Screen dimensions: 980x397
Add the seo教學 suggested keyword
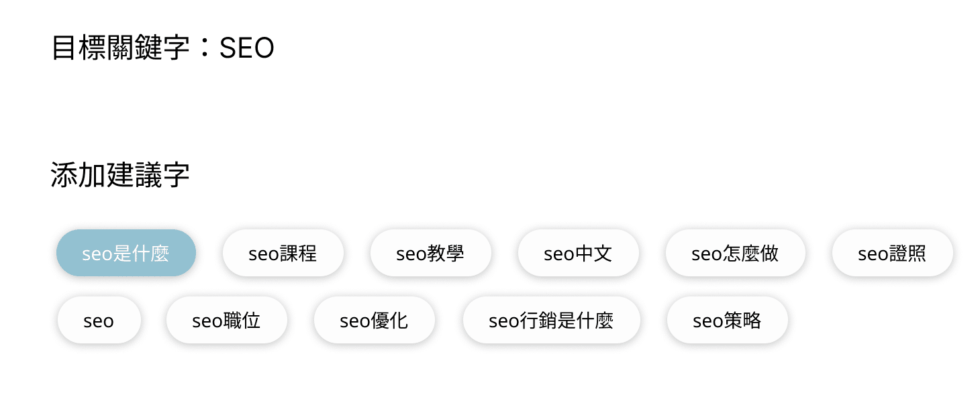pos(430,253)
